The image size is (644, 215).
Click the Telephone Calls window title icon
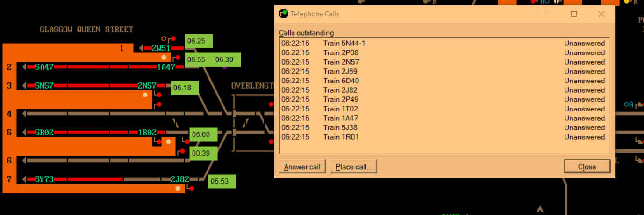pos(283,14)
